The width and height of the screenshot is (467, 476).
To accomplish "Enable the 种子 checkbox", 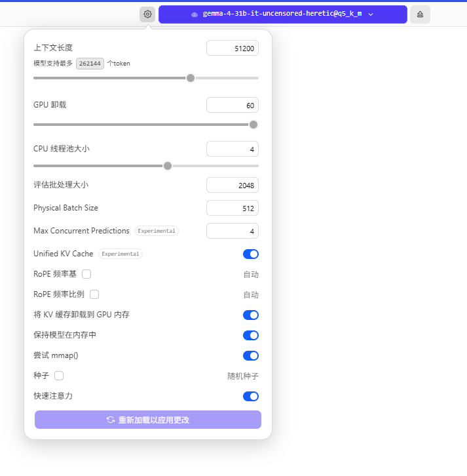I will pyautogui.click(x=59, y=376).
